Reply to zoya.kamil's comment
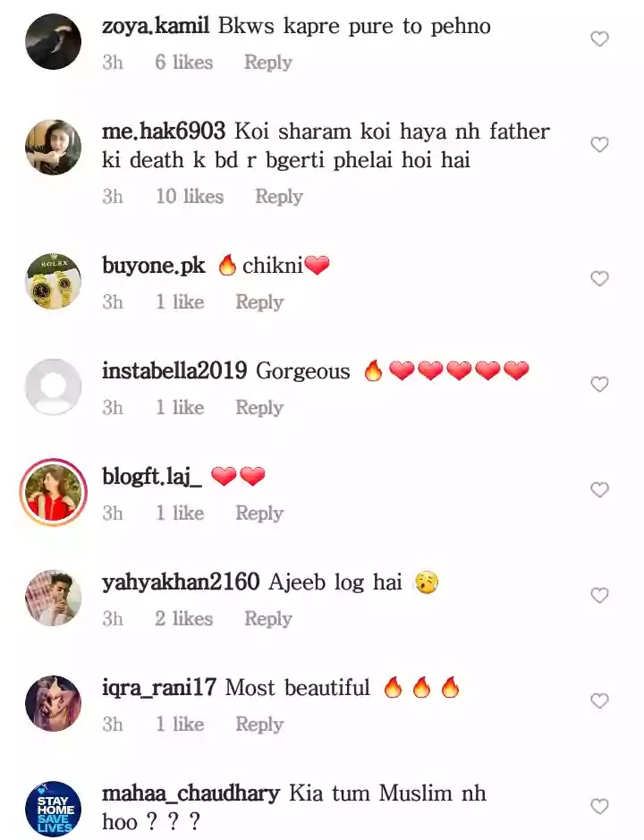644x840 pixels. click(268, 63)
